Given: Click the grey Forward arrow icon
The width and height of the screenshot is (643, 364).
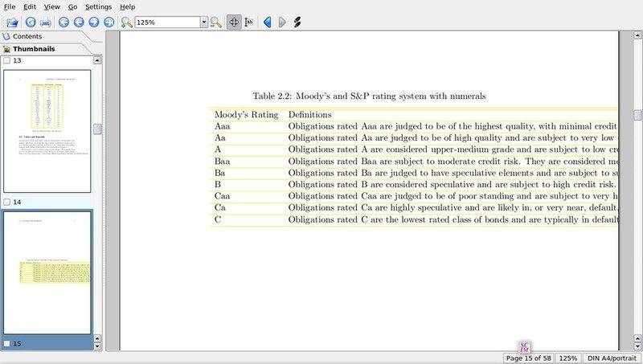Looking at the screenshot, I should [x=282, y=22].
